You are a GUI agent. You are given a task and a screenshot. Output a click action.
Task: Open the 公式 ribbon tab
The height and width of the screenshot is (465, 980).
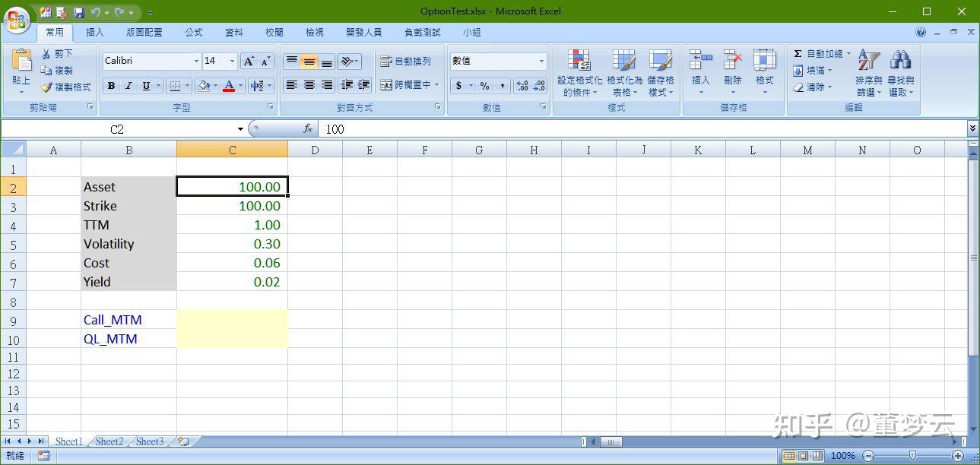coord(193,32)
